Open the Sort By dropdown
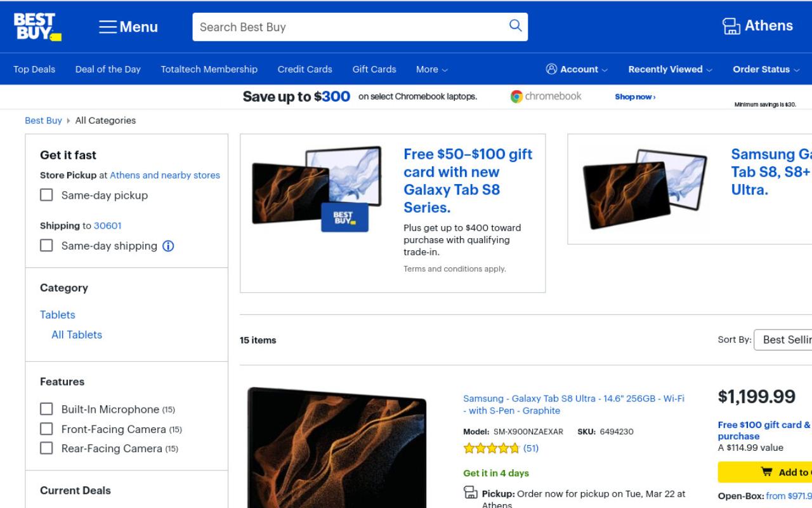The image size is (812, 508). point(782,340)
